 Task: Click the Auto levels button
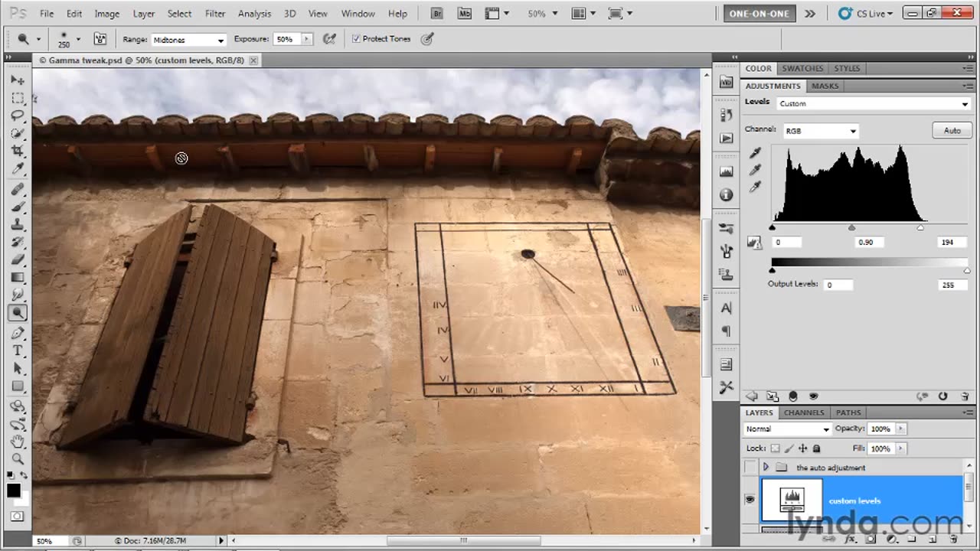coord(952,130)
